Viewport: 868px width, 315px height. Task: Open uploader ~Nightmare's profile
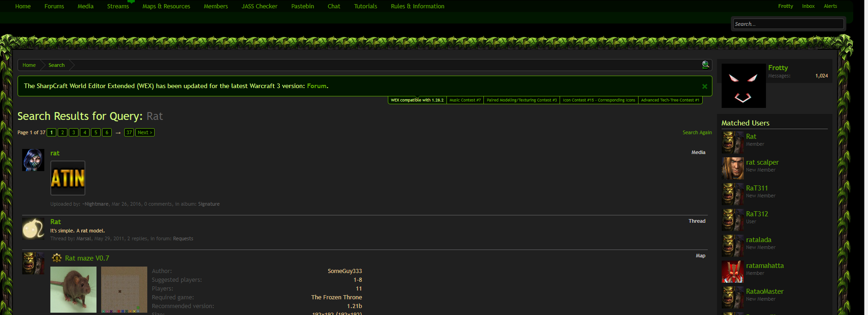point(95,204)
